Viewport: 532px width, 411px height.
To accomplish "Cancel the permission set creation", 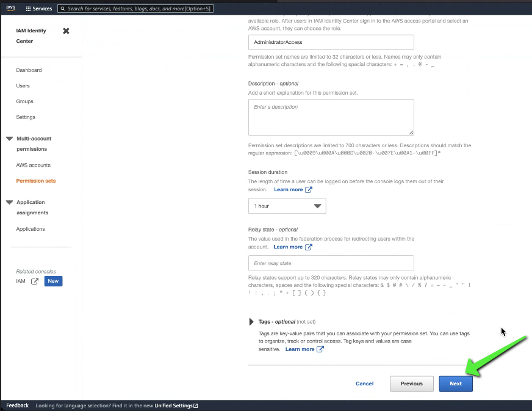I will [364, 384].
